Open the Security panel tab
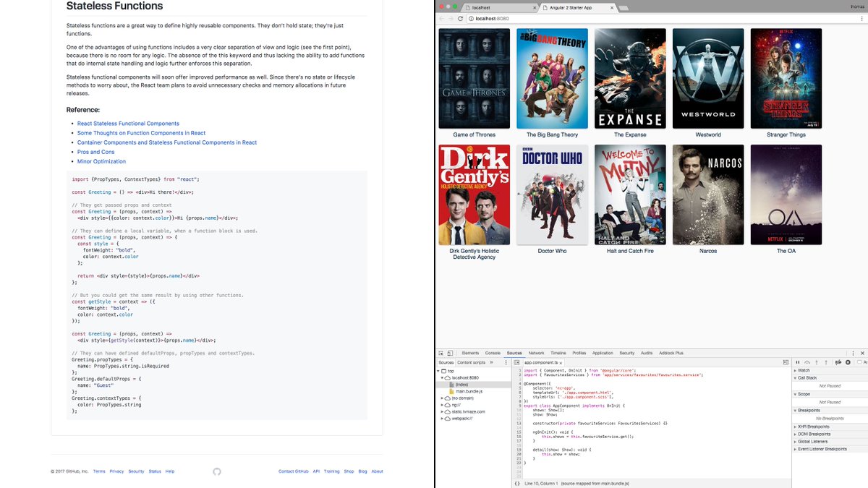Viewport: 868px width, 488px height. coord(626,353)
